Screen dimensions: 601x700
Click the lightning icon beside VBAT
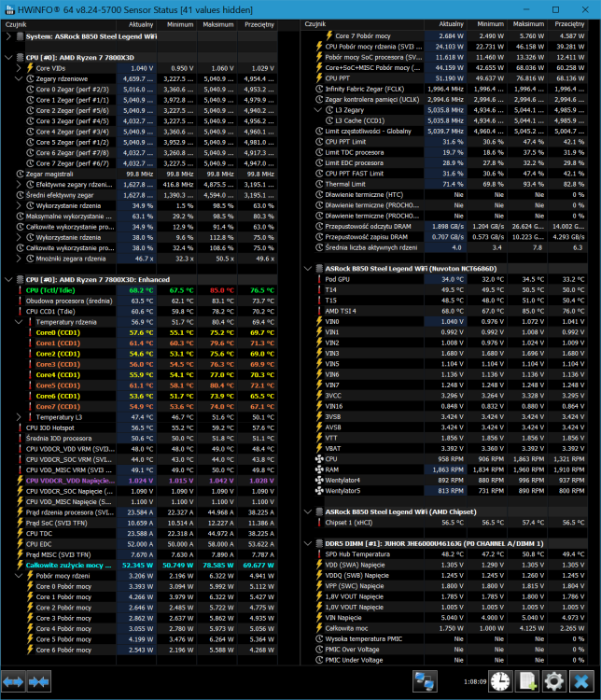[x=319, y=448]
